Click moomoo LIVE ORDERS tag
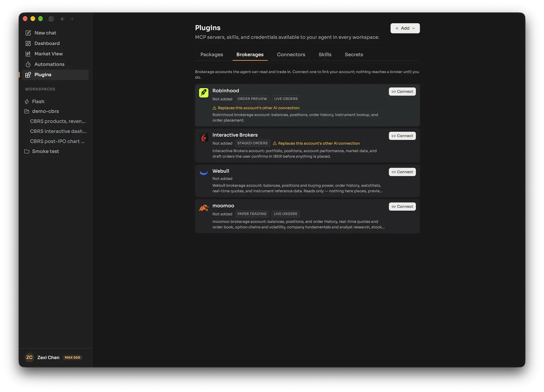Image resolution: width=544 pixels, height=392 pixels. click(x=285, y=214)
